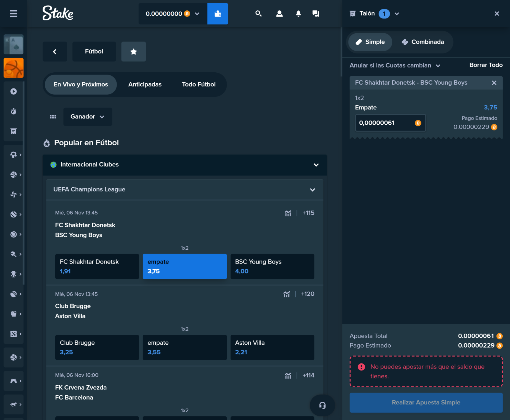Switch to the grid layout icon
Image resolution: width=510 pixels, height=420 pixels.
tap(53, 117)
